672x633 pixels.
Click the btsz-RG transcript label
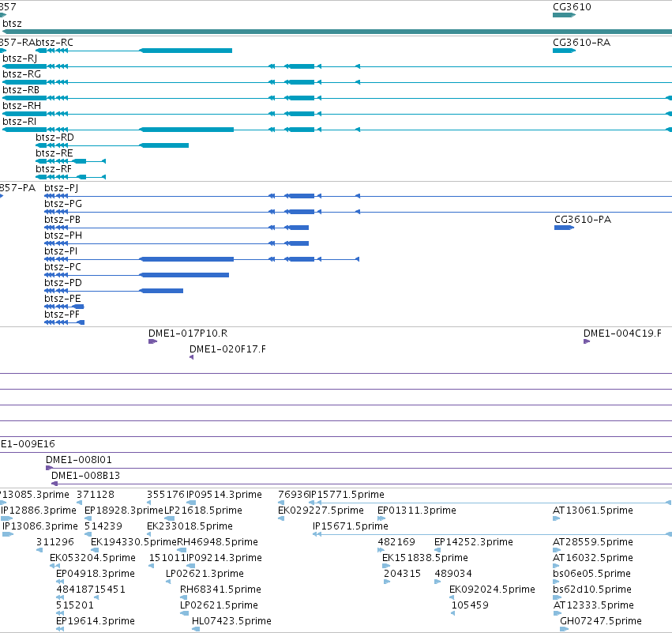point(22,74)
